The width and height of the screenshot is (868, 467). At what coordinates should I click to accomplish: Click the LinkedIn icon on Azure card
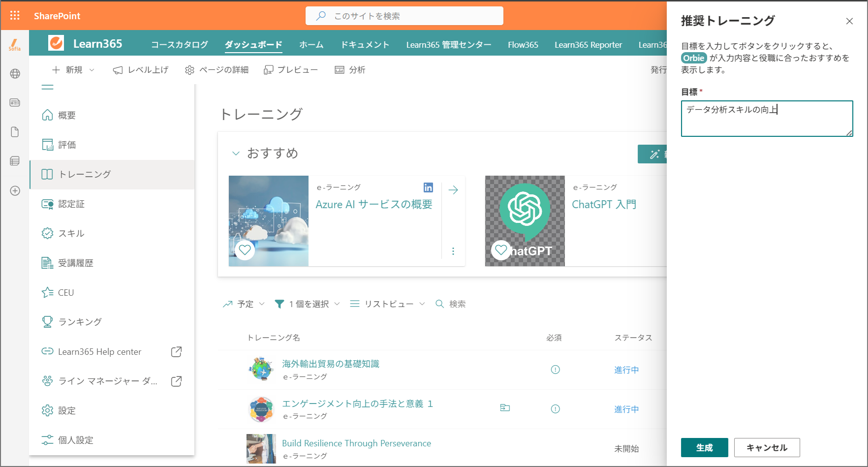[x=429, y=187]
